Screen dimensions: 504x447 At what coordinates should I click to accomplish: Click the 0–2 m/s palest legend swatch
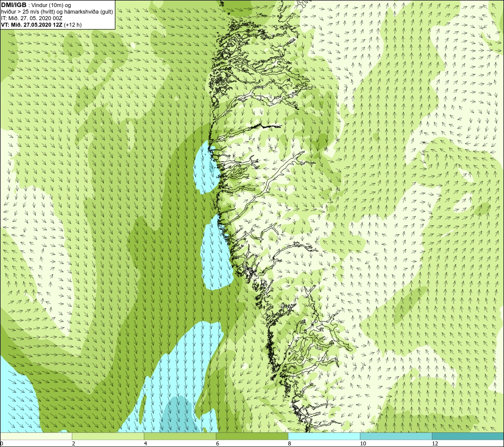36,436
